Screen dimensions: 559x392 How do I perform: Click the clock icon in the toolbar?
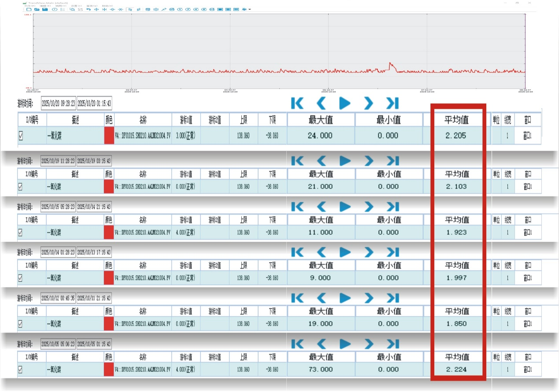pyautogui.click(x=55, y=9)
